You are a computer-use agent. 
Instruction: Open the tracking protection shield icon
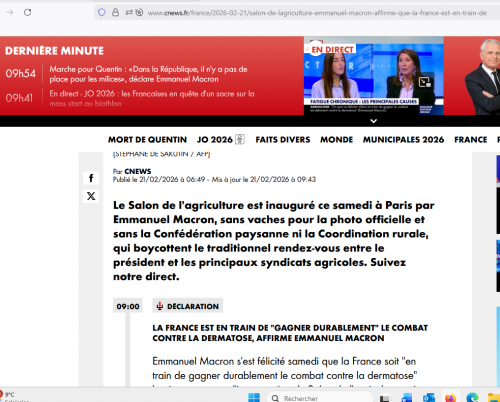point(102,13)
